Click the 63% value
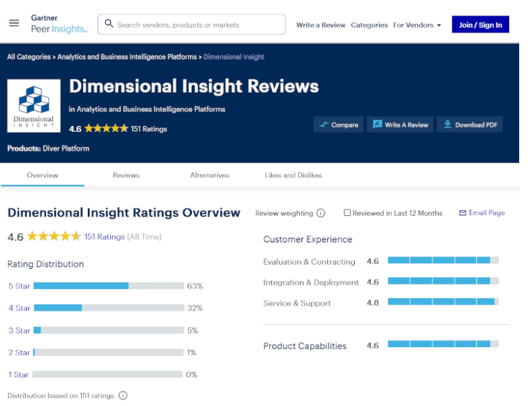The height and width of the screenshot is (406, 532). click(x=195, y=286)
